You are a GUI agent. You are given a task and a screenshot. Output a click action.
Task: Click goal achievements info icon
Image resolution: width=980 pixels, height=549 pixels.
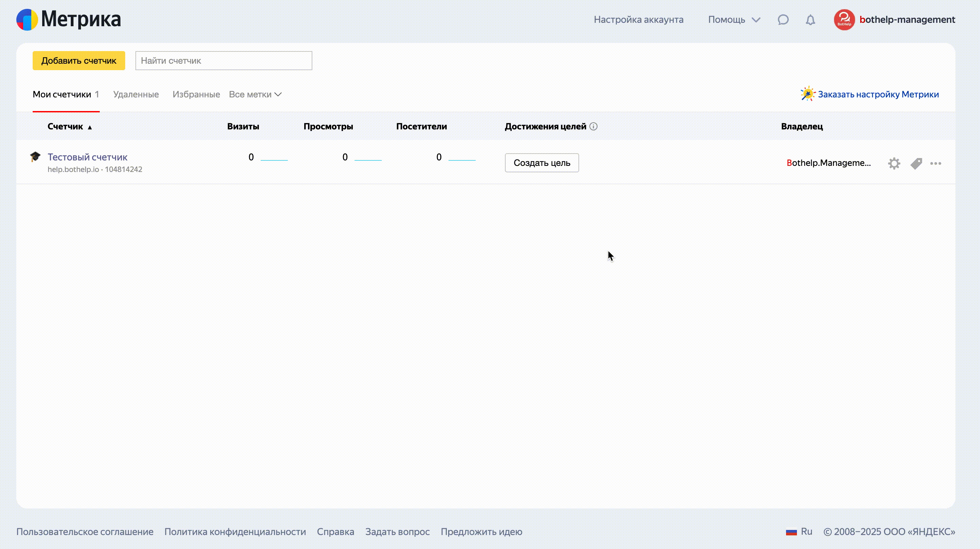coord(593,126)
